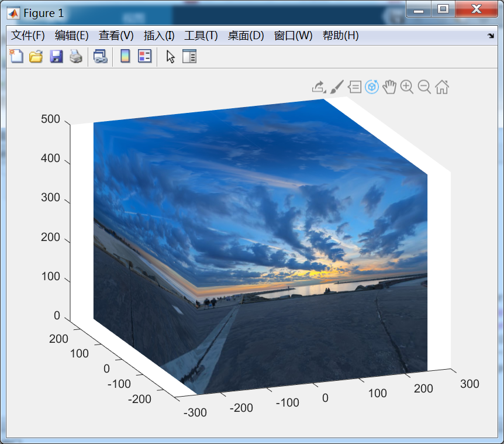Enable the Data Tips tool

(x=354, y=87)
